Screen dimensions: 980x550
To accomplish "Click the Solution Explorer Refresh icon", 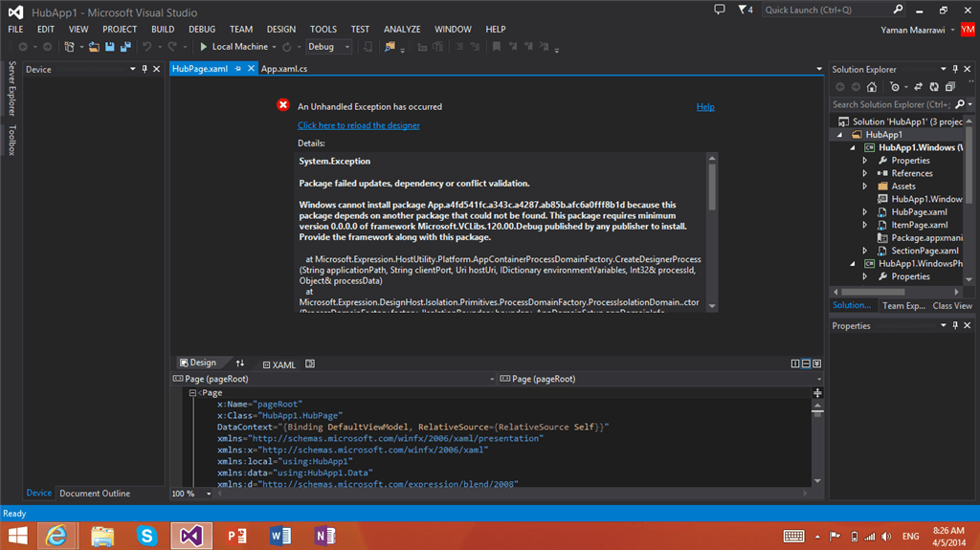I will point(934,87).
